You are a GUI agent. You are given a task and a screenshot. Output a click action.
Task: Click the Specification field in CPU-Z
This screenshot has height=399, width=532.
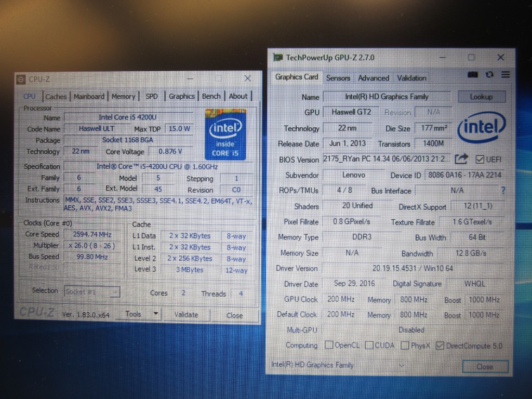158,167
